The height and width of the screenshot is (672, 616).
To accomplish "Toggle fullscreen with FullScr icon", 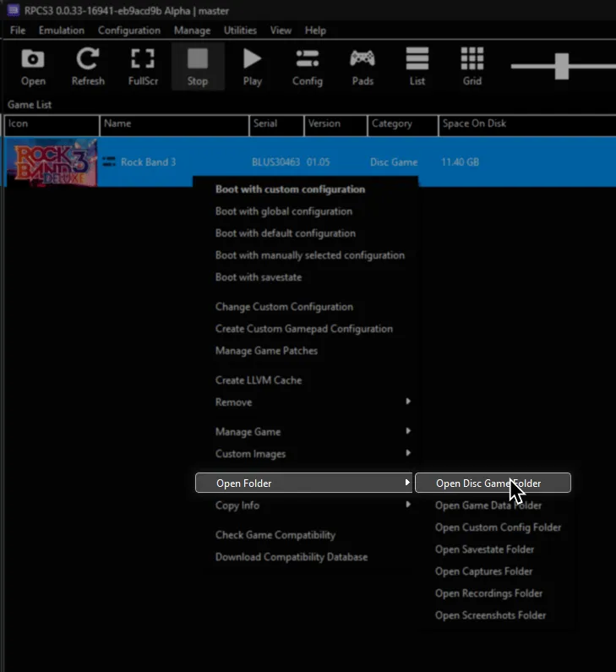I will 143,67.
